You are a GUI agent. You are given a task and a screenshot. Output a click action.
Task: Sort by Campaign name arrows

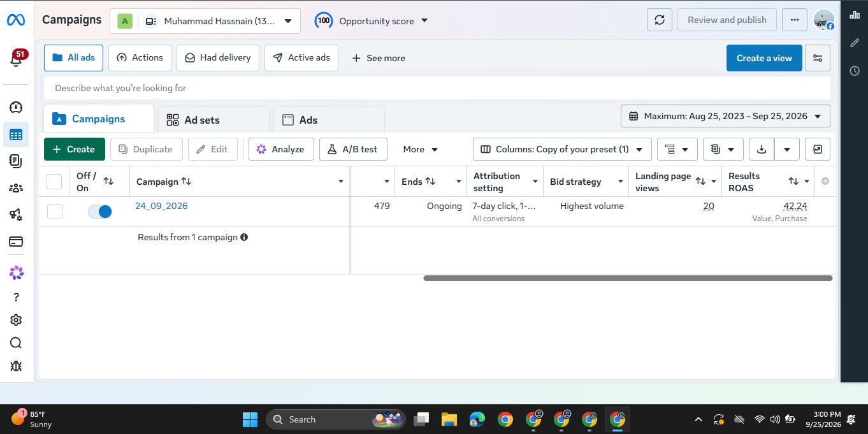tap(186, 182)
